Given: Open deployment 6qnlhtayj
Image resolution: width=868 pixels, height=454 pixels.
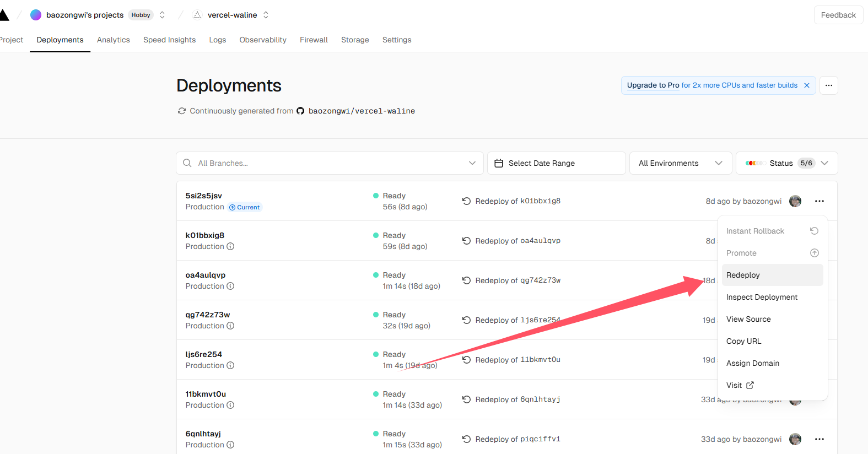Looking at the screenshot, I should click(x=203, y=434).
